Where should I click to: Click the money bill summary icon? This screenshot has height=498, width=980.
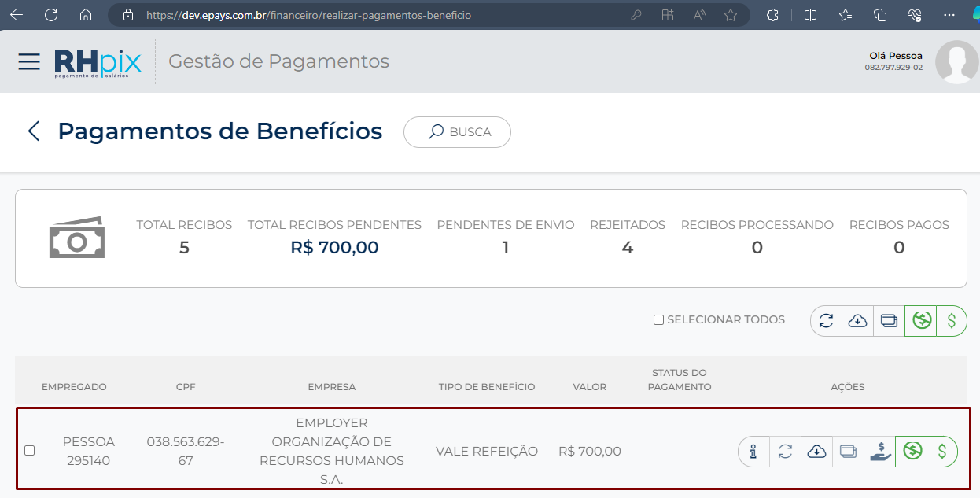click(x=77, y=238)
